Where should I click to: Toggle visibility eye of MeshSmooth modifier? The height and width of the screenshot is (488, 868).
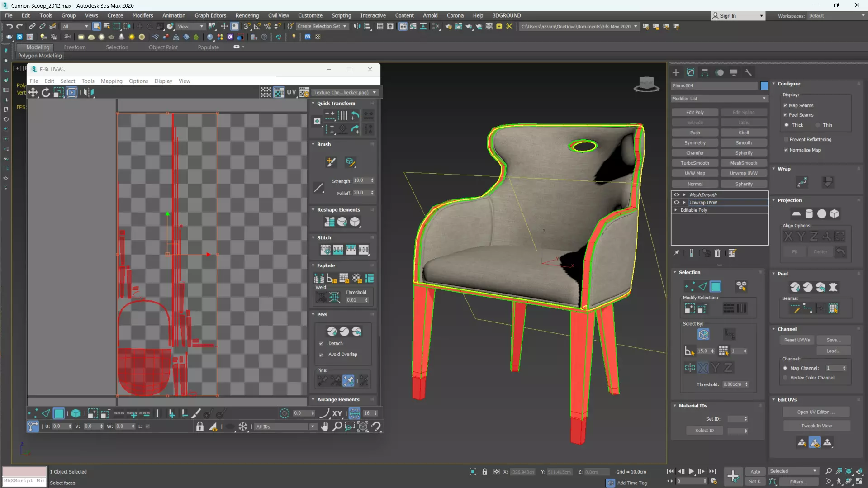(677, 195)
